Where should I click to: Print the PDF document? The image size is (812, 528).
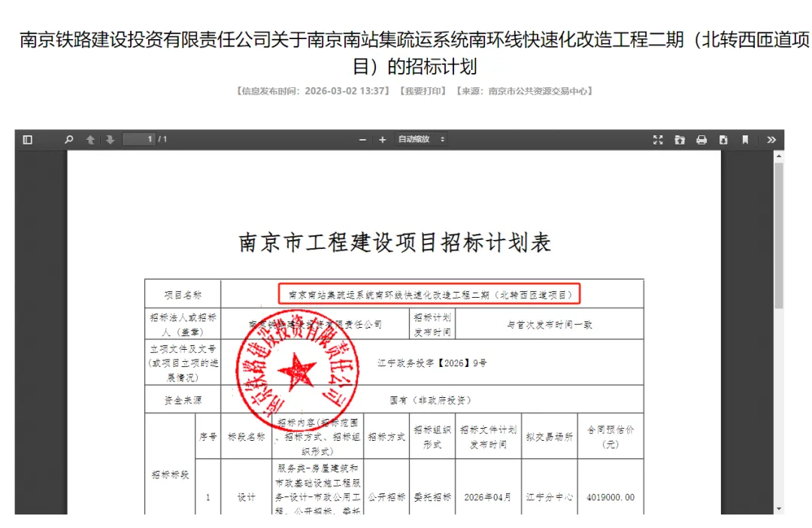701,140
